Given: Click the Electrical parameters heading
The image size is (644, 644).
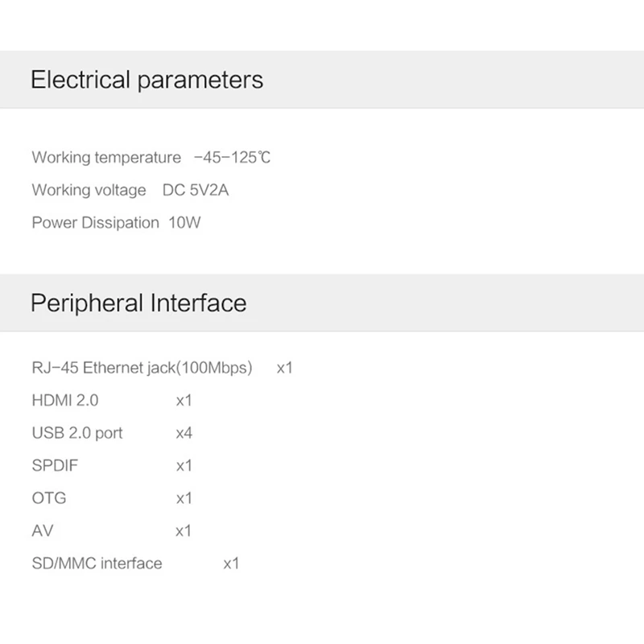Looking at the screenshot, I should (x=147, y=80).
